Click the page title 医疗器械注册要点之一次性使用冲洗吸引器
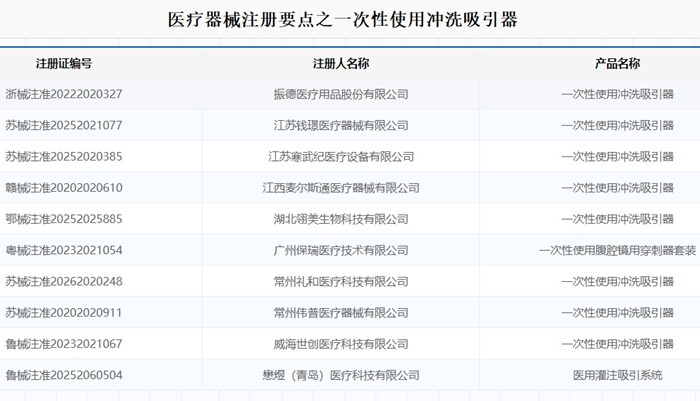This screenshot has height=401, width=700. 342,20
